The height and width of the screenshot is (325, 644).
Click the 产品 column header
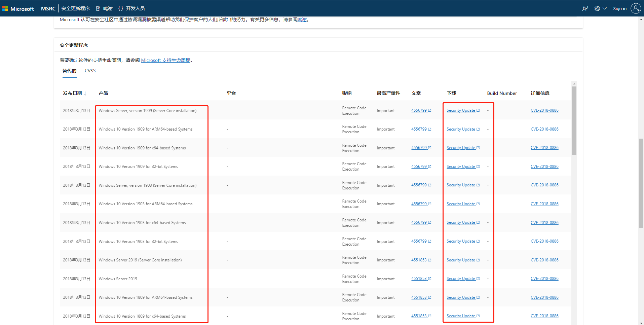click(x=103, y=94)
